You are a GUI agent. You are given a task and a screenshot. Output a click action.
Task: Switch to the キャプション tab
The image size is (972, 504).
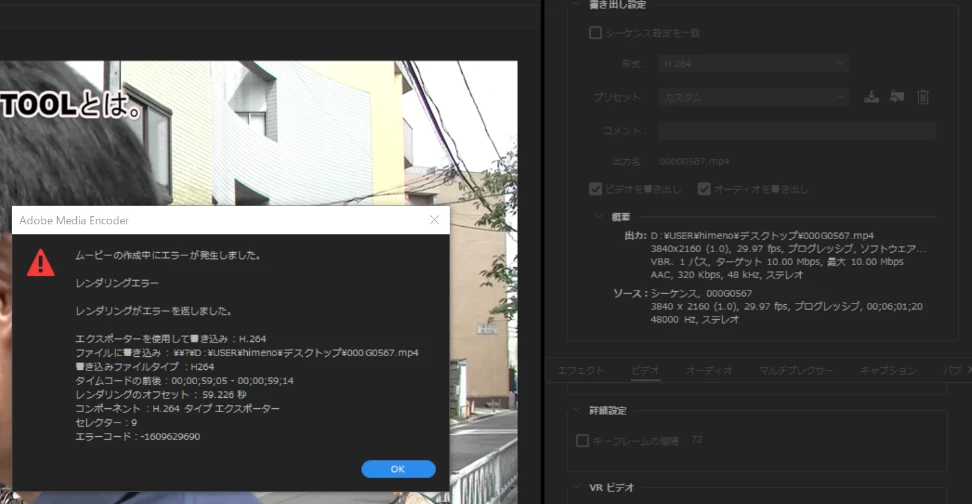888,370
